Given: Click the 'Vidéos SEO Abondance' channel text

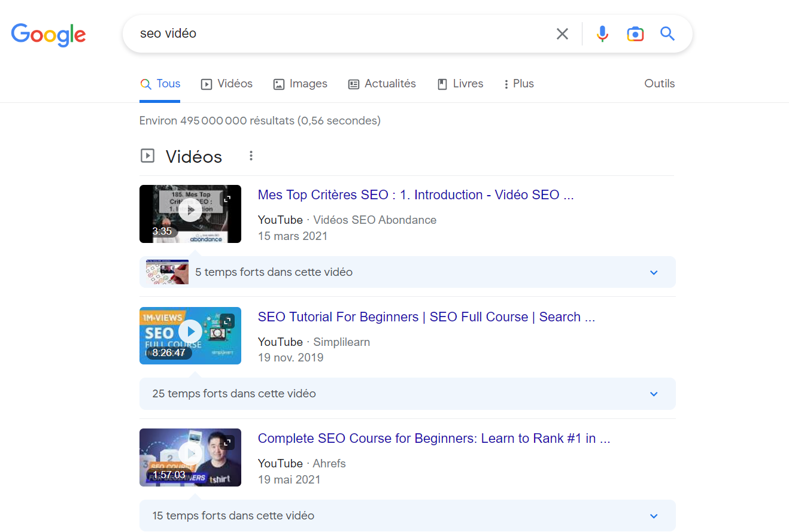Looking at the screenshot, I should pos(375,220).
